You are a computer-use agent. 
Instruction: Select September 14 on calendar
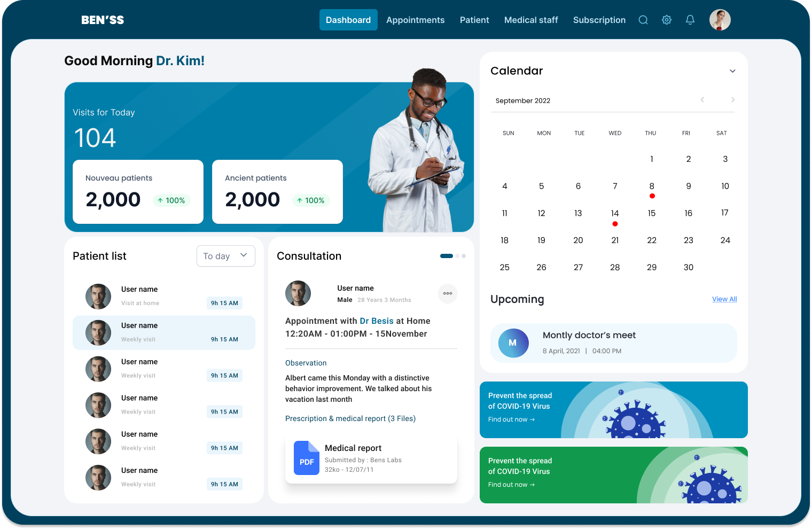point(615,213)
